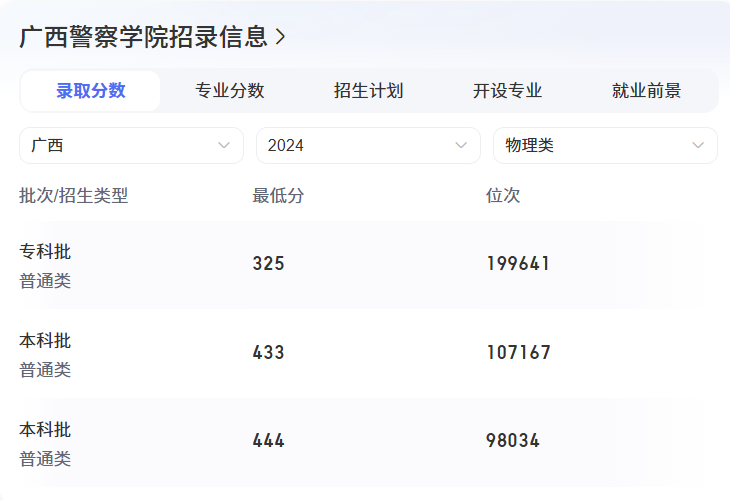Open the 物理类 subject dropdown
The width and height of the screenshot is (730, 500).
tap(605, 145)
